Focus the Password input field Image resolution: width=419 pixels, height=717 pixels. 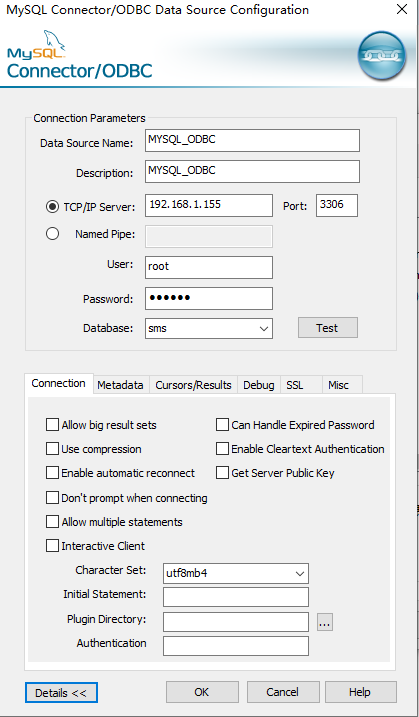pyautogui.click(x=209, y=299)
